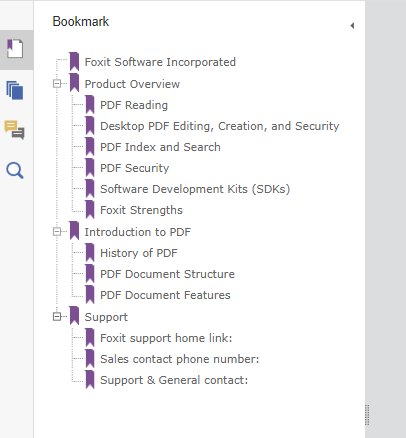Jump to Desktop PDF Editing bookmark

point(220,126)
